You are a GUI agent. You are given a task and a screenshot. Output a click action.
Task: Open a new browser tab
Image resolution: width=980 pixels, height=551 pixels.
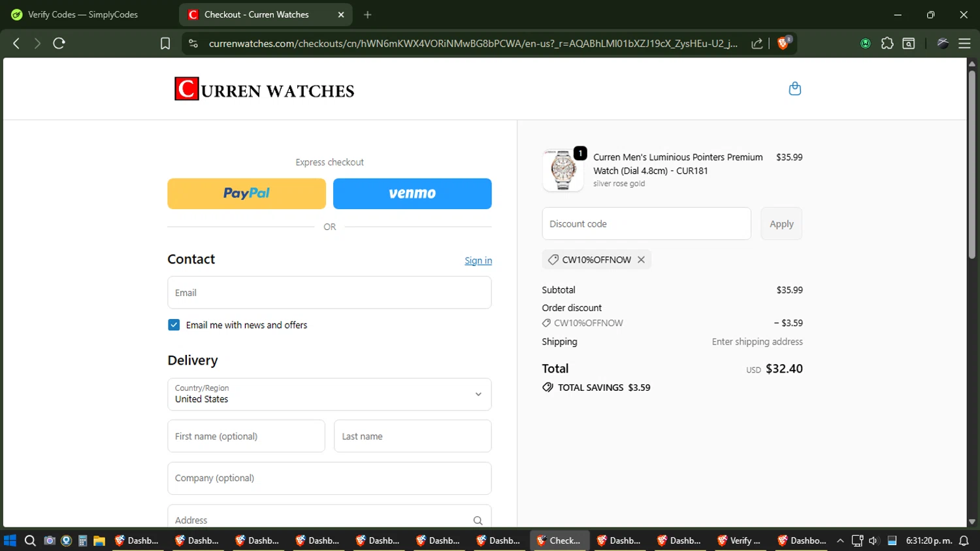click(368, 14)
